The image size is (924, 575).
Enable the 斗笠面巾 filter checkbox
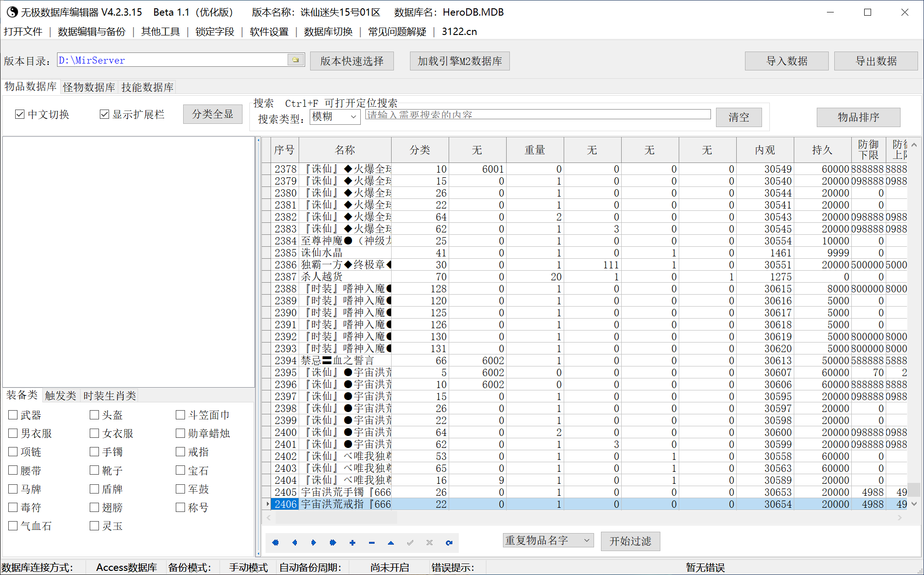(x=180, y=415)
